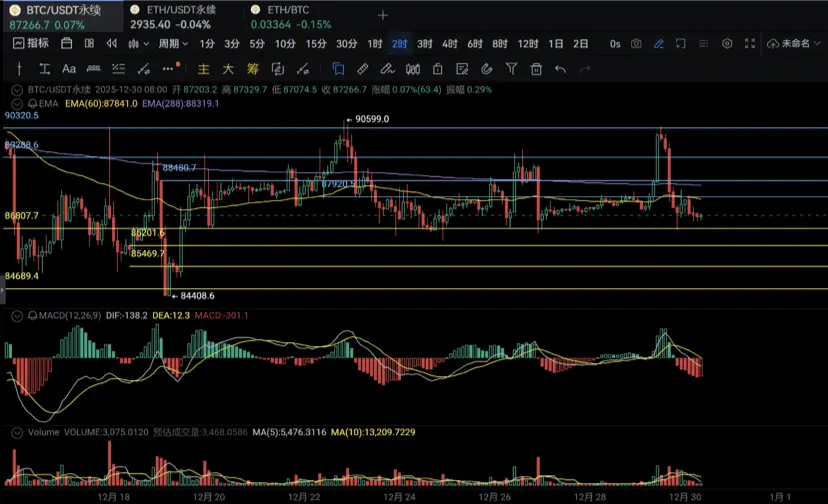Viewport: 828px width, 504px height.
Task: Select the 15分 timeframe
Action: pos(316,44)
